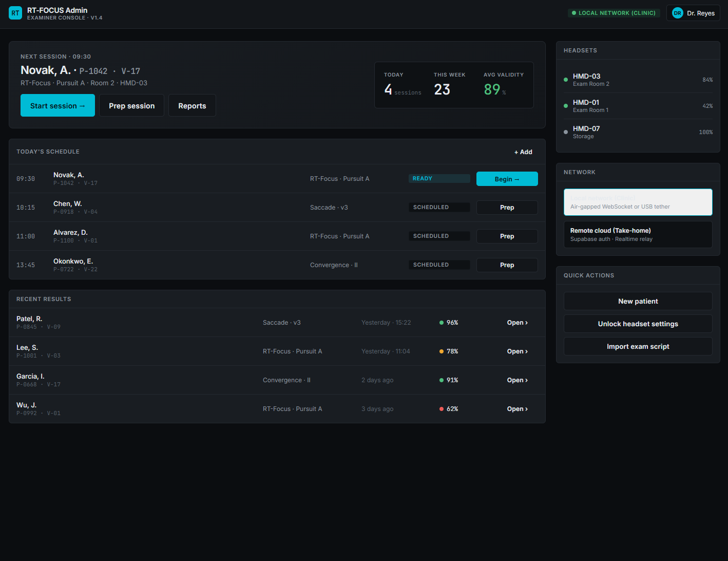Click the RT logo icon in header

tap(15, 13)
